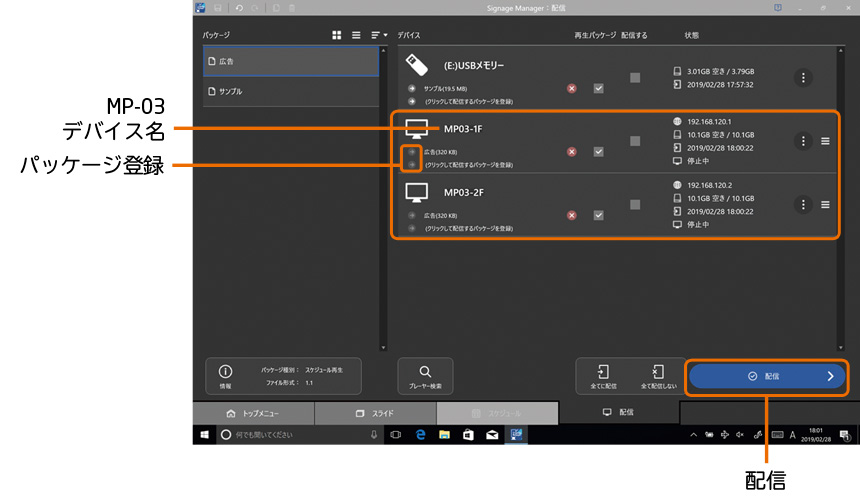The width and height of the screenshot is (860, 504).
Task: Click 全て配信しない to deselect all
Action: 657,376
